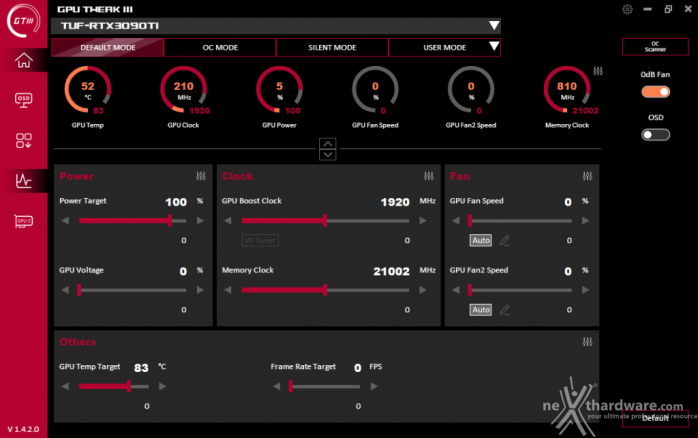Open the settings gear icon
The width and height of the screenshot is (698, 438).
[x=627, y=9]
